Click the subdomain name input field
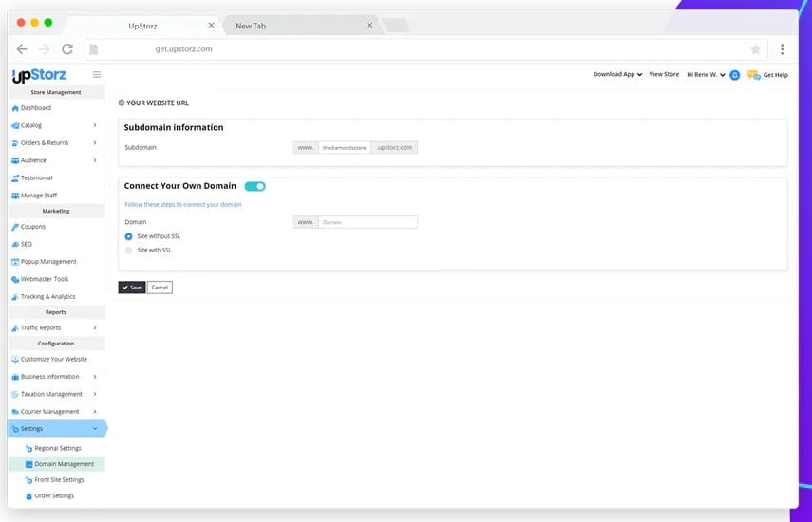This screenshot has width=812, height=522. click(345, 148)
